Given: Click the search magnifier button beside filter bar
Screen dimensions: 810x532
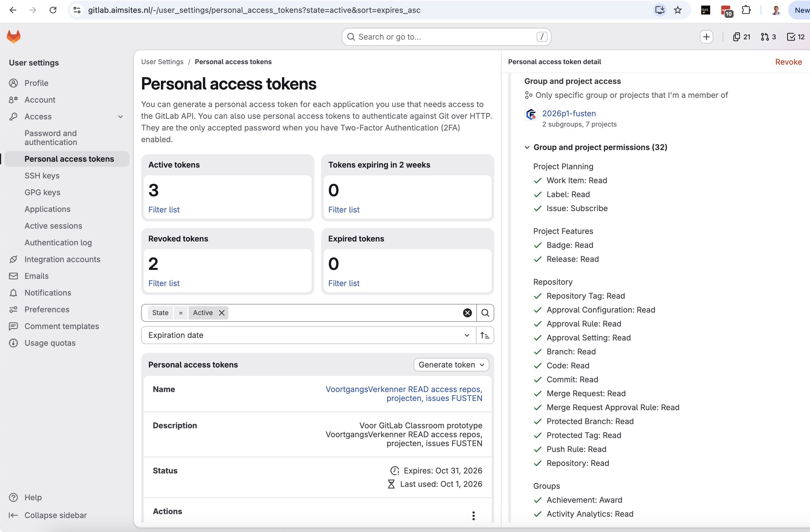Looking at the screenshot, I should click(x=485, y=313).
